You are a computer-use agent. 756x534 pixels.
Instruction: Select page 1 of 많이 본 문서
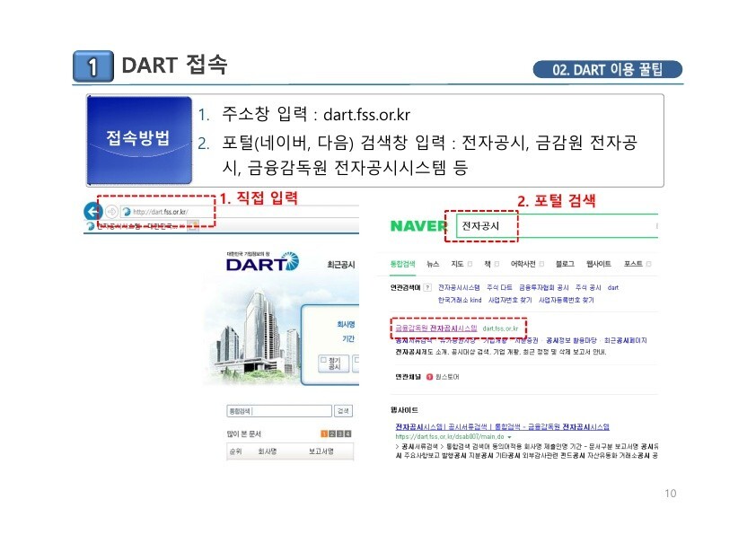pos(324,433)
